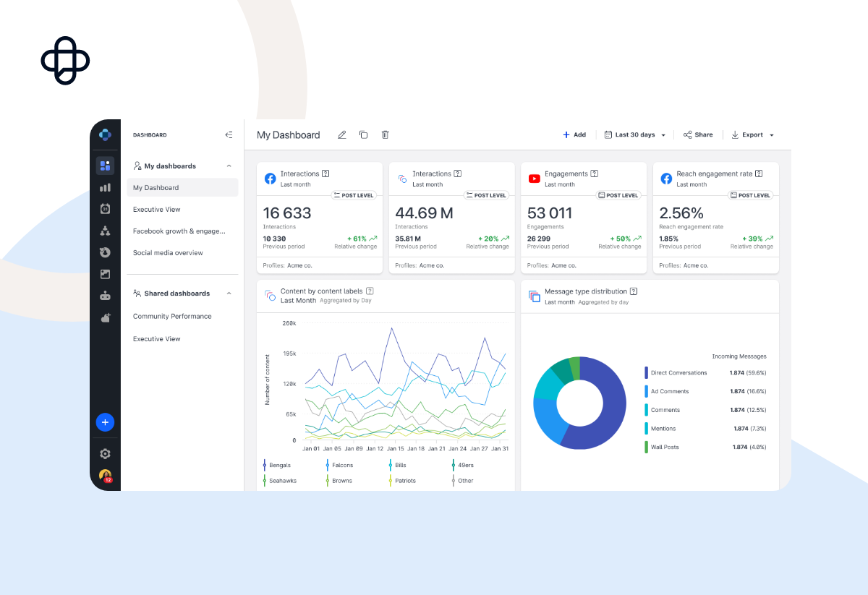Viewport: 868px width, 595px height.
Task: Delete dashboard using the trash icon
Action: (x=386, y=135)
